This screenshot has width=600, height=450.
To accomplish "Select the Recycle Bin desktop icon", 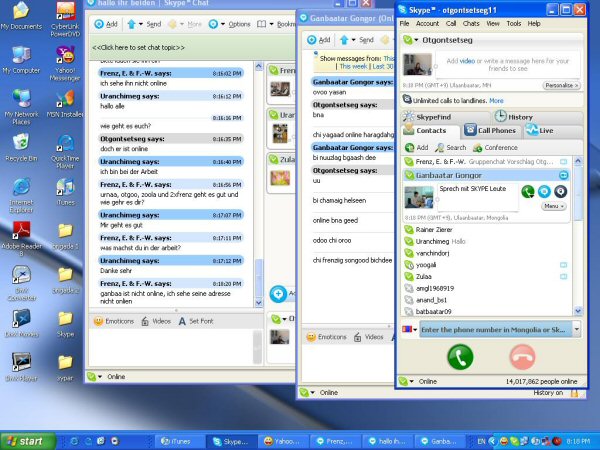I will click(21, 147).
